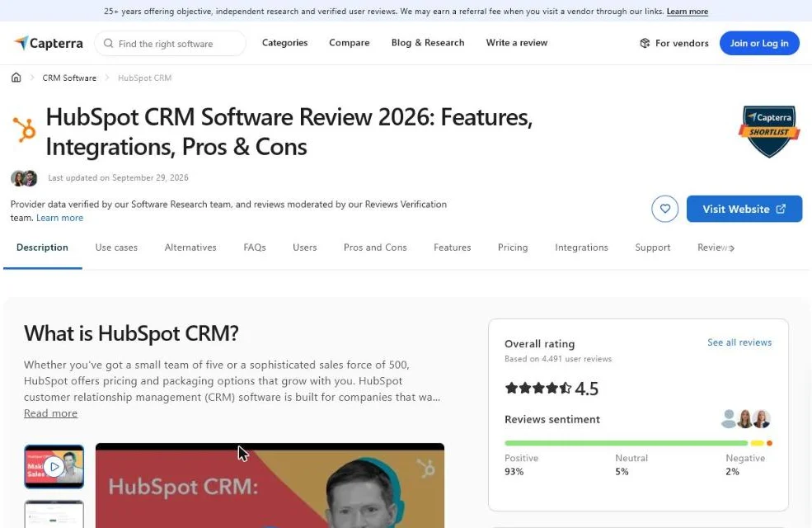Click Negative 2% text
This screenshot has height=528, width=812.
click(745, 464)
